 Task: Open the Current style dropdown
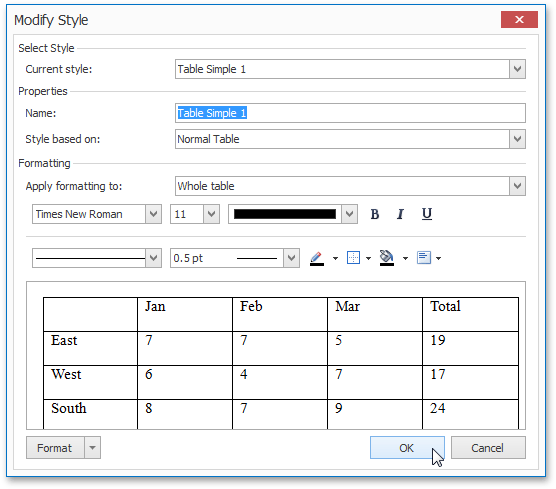point(517,69)
